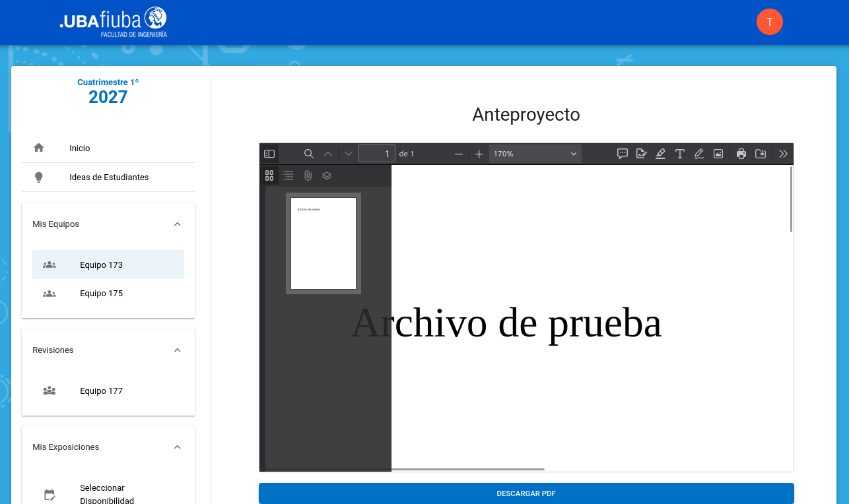
Task: Zoom out with the minus button
Action: point(459,154)
